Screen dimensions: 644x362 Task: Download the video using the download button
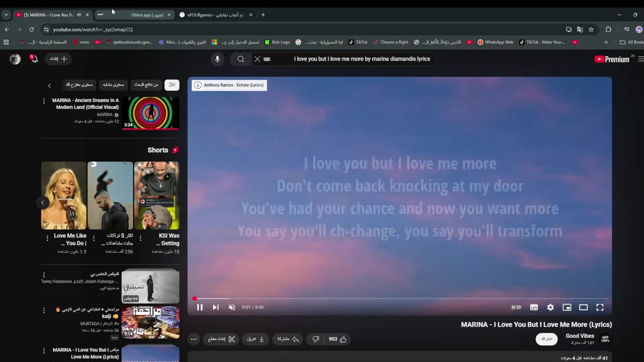256,339
